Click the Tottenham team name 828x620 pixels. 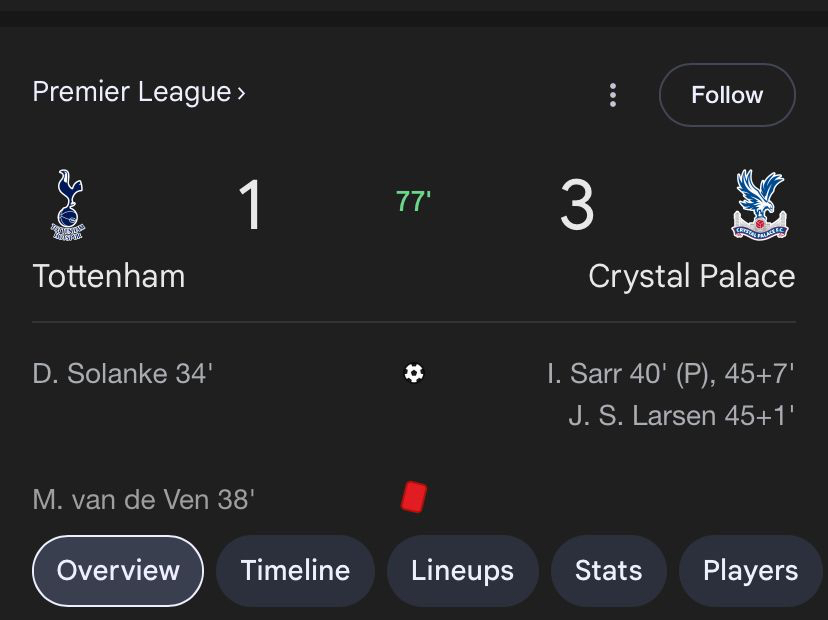click(x=109, y=276)
